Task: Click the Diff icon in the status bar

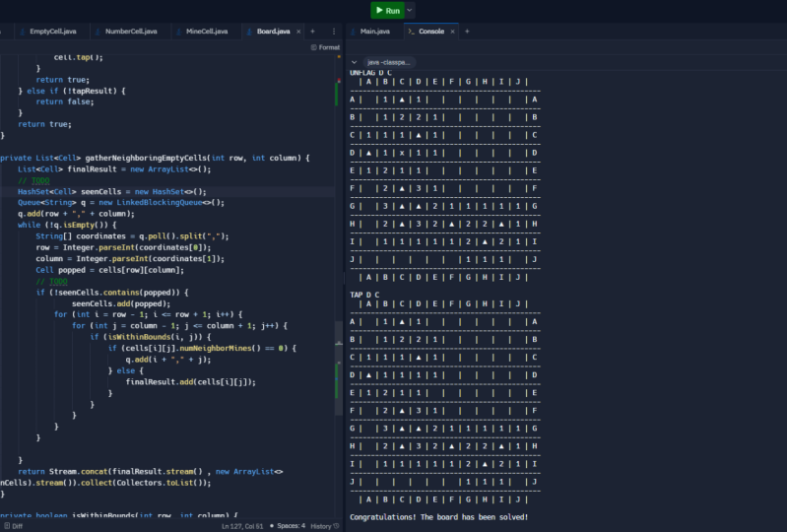Action: (7, 526)
